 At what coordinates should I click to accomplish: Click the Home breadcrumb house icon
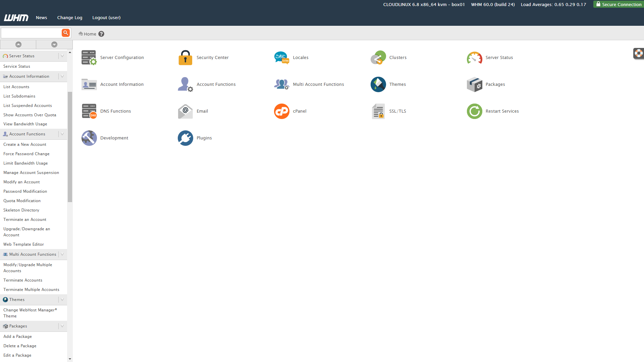pos(80,34)
